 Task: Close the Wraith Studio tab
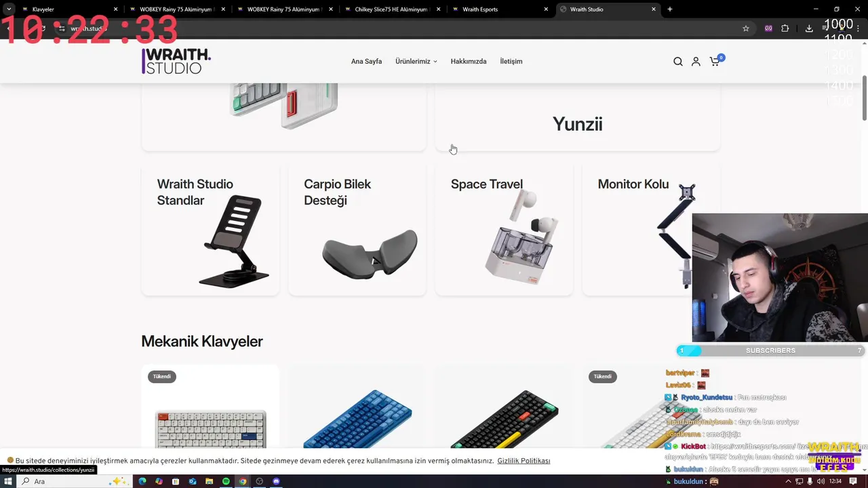tap(654, 9)
